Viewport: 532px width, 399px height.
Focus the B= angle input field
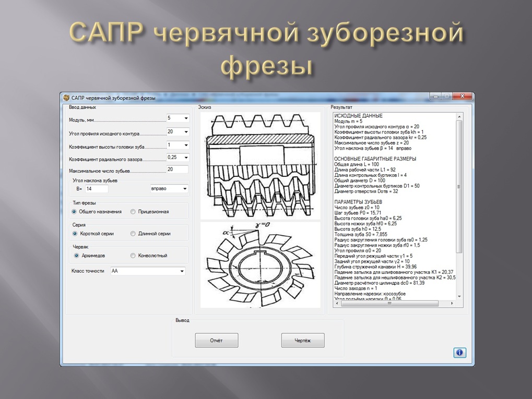coord(97,189)
